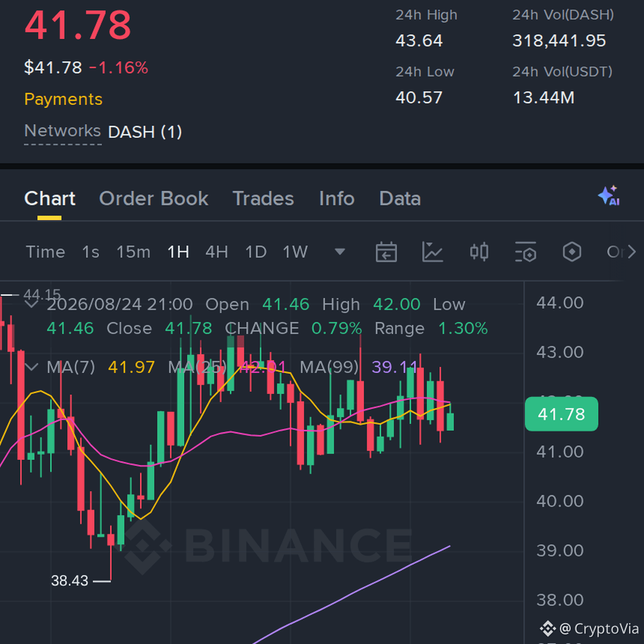The height and width of the screenshot is (644, 644).
Task: Click the MA(7) value 41.97
Action: pos(131,367)
